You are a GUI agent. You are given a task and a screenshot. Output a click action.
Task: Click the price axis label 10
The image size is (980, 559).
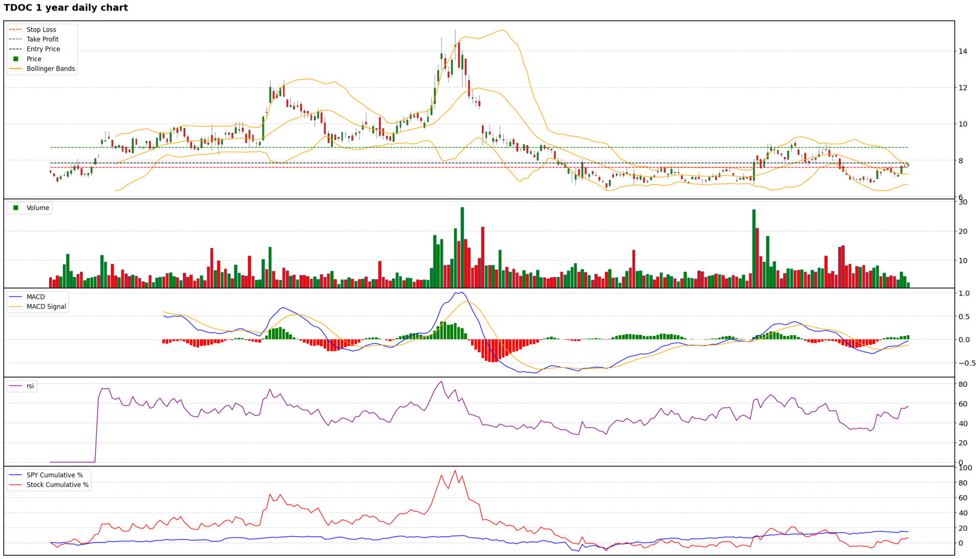click(963, 124)
